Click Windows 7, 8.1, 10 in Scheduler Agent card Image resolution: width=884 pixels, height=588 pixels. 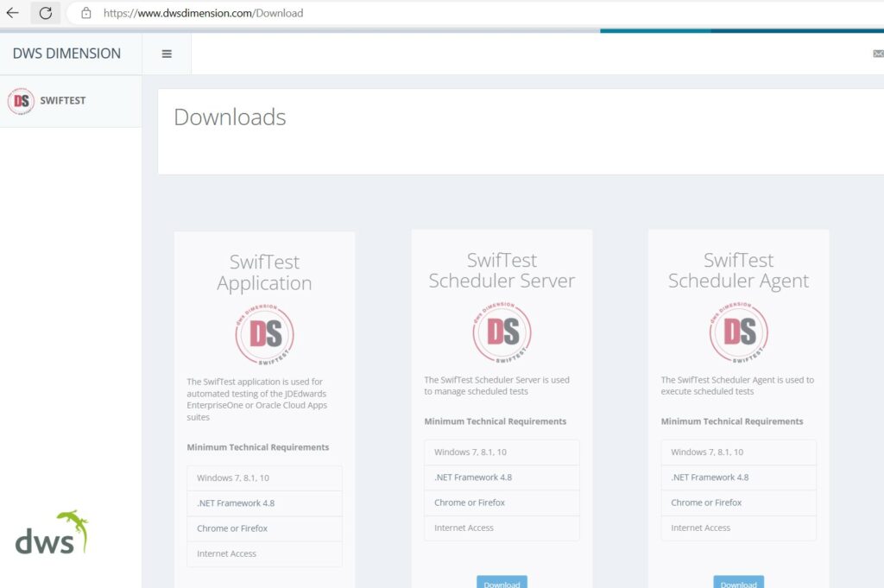(x=739, y=452)
